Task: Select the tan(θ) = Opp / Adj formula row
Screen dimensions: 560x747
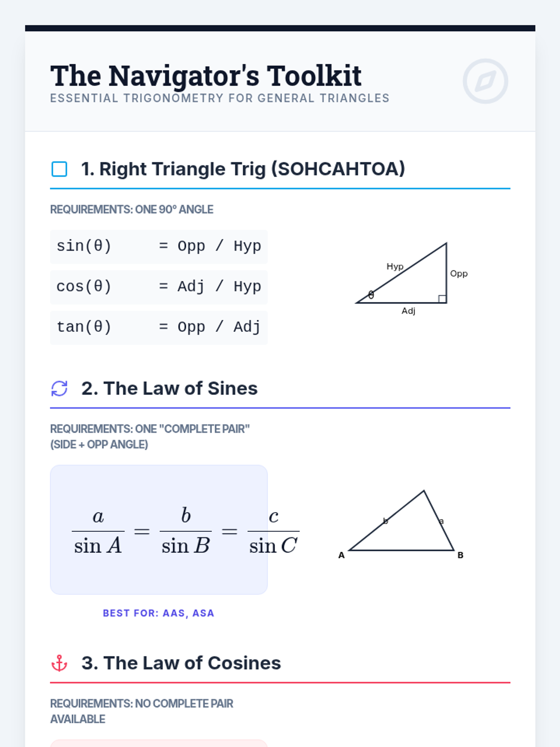Action: coord(159,327)
